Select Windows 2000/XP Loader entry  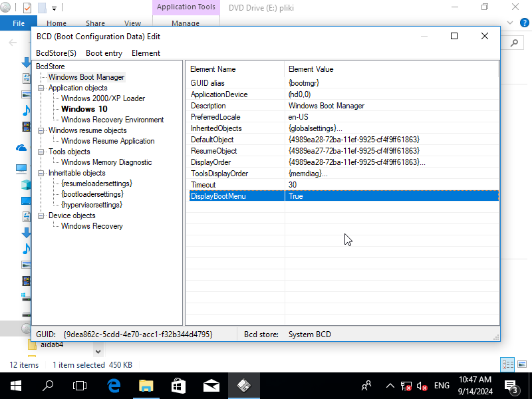click(103, 98)
